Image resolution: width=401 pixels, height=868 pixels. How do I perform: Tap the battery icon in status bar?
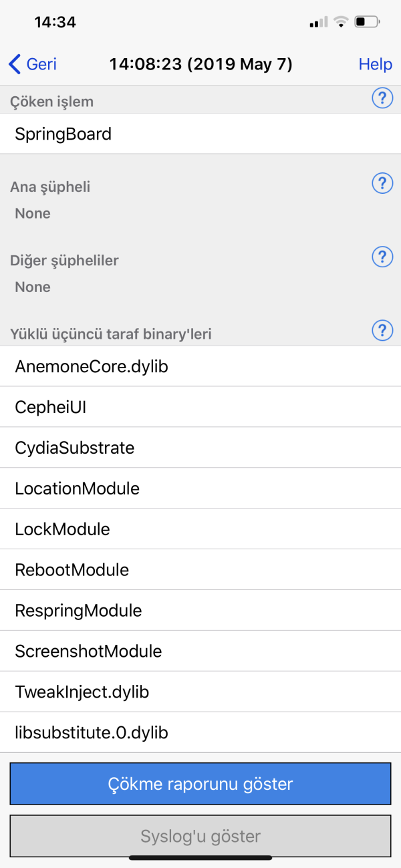point(367,22)
